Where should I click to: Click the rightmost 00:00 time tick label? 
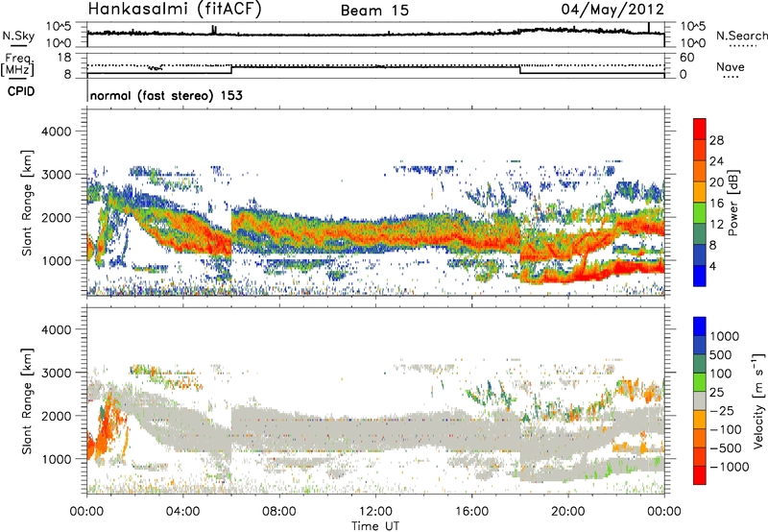pos(664,512)
